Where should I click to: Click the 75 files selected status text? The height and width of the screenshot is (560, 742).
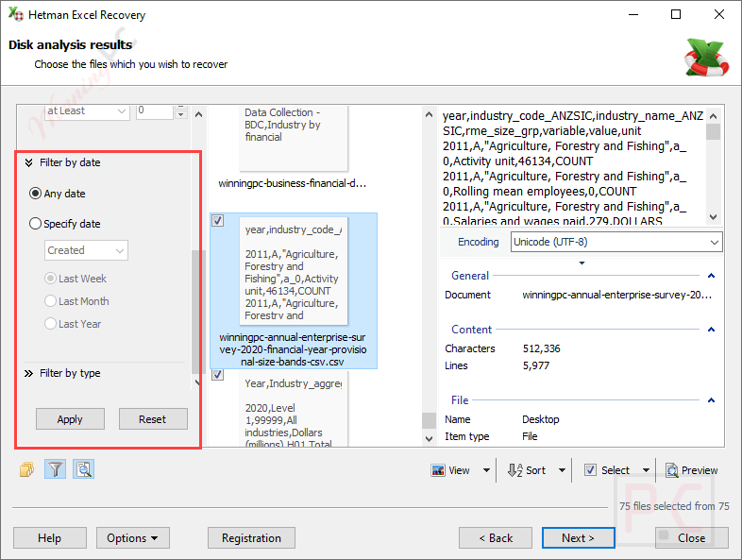coord(674,506)
